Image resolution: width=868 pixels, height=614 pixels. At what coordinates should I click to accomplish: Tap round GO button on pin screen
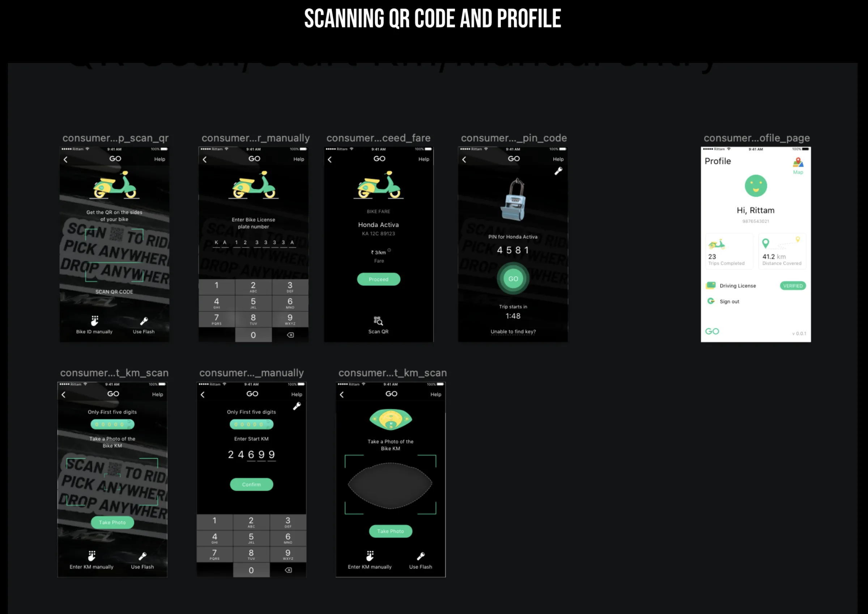(x=513, y=279)
